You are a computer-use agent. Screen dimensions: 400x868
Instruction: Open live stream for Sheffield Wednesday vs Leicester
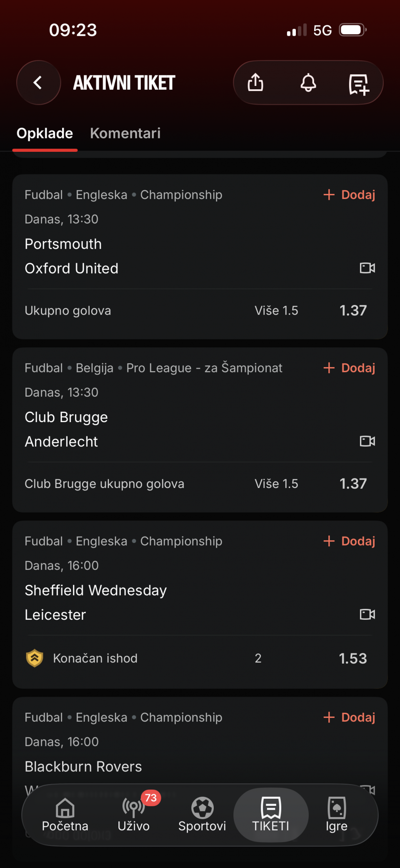pyautogui.click(x=367, y=614)
